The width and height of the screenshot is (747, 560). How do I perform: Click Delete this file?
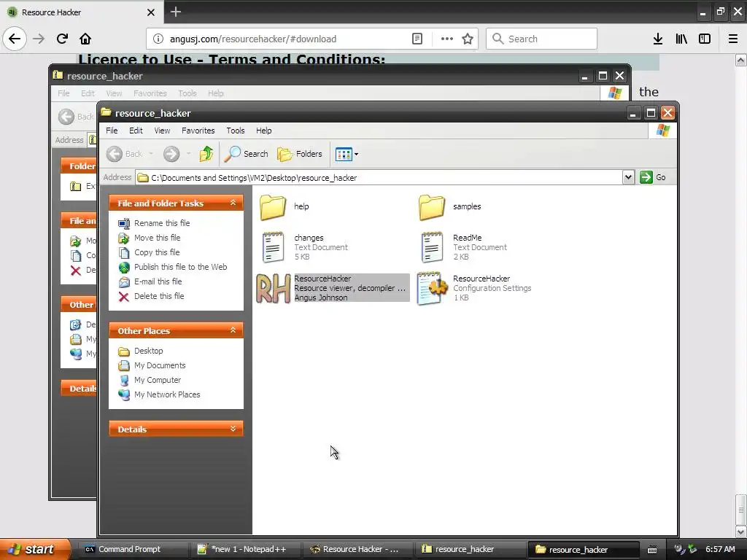159,296
